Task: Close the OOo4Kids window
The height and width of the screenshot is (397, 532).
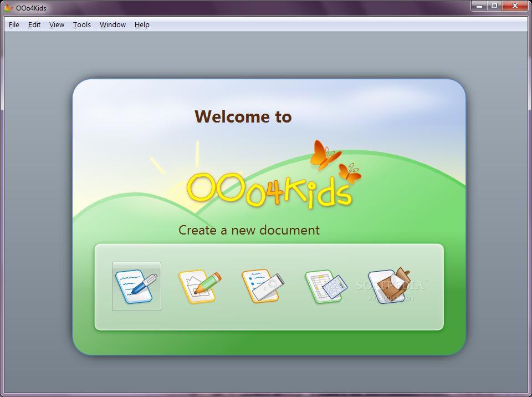Action: [x=515, y=6]
